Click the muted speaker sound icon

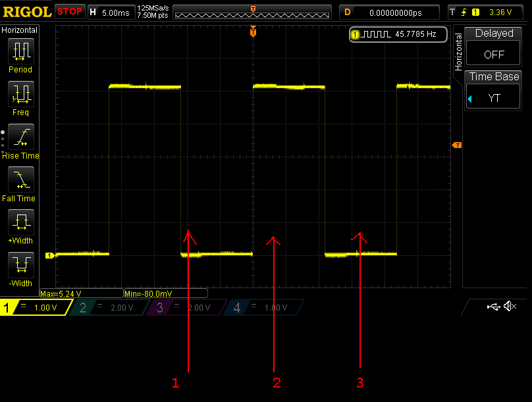click(x=510, y=307)
